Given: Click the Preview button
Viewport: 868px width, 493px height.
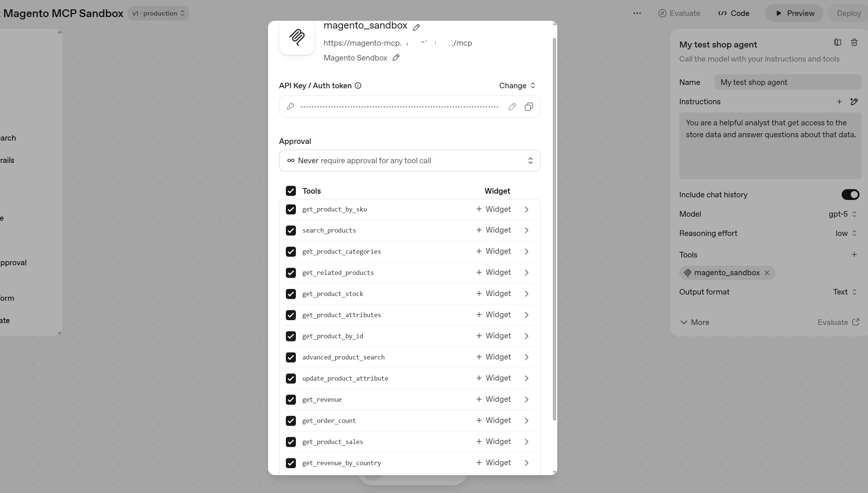Looking at the screenshot, I should point(794,13).
